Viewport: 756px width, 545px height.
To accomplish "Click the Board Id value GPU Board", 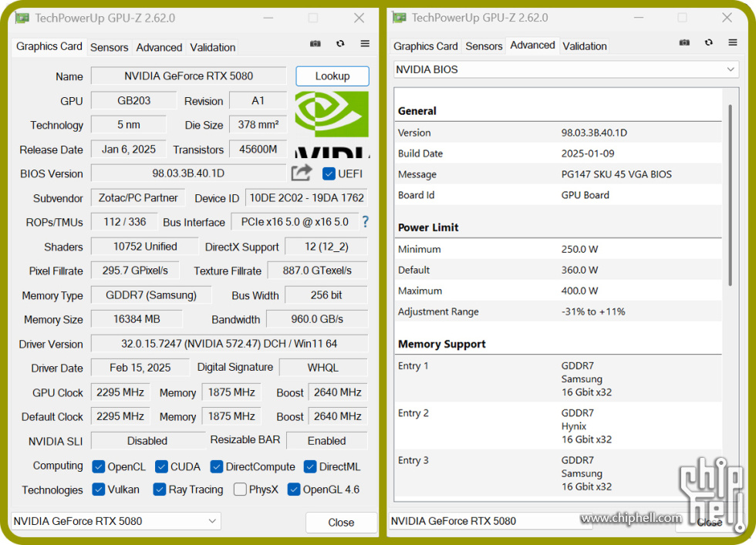I will click(x=586, y=195).
